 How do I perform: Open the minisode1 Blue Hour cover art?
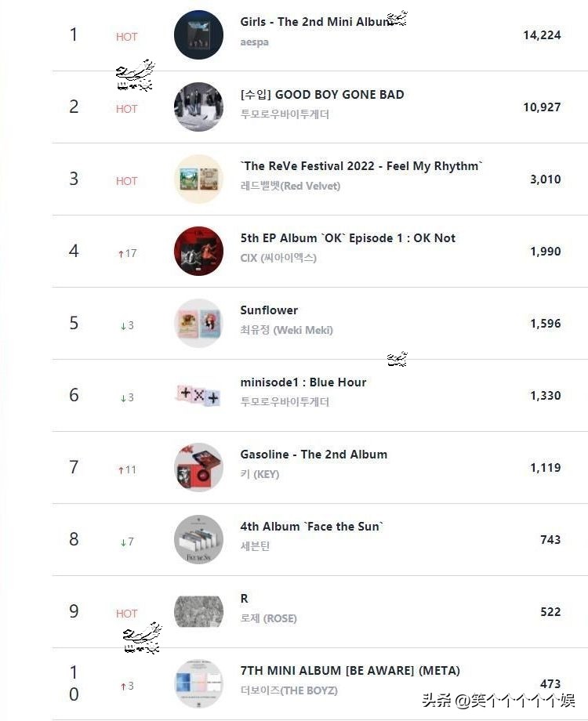point(198,395)
